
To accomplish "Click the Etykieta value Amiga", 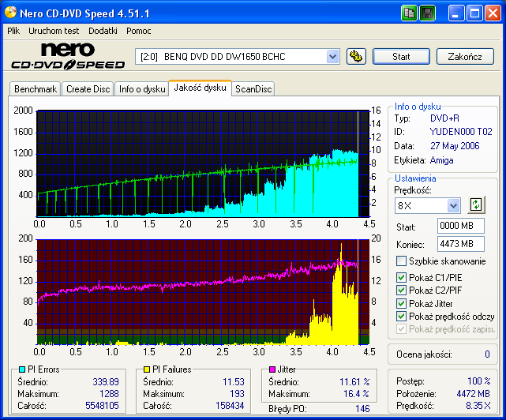I will point(441,160).
